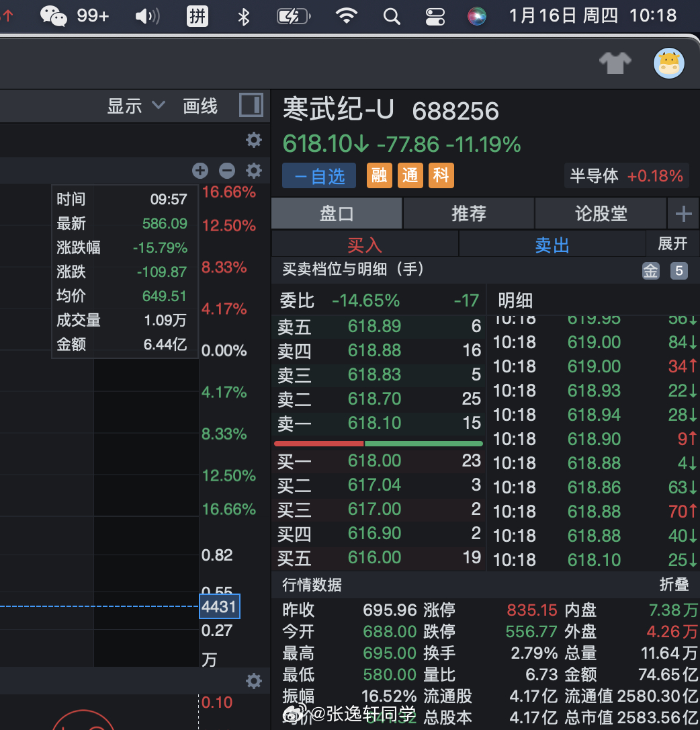Click the 科 STAR market tag
The image size is (700, 730).
point(441,175)
